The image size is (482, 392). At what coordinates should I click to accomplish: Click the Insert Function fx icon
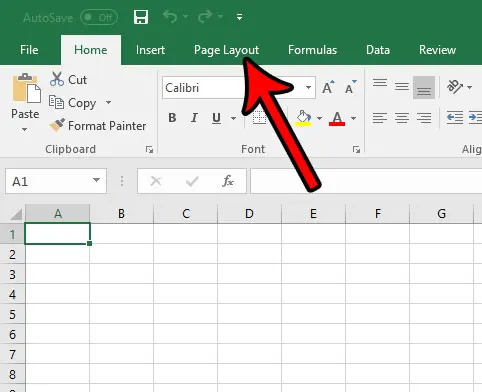228,181
